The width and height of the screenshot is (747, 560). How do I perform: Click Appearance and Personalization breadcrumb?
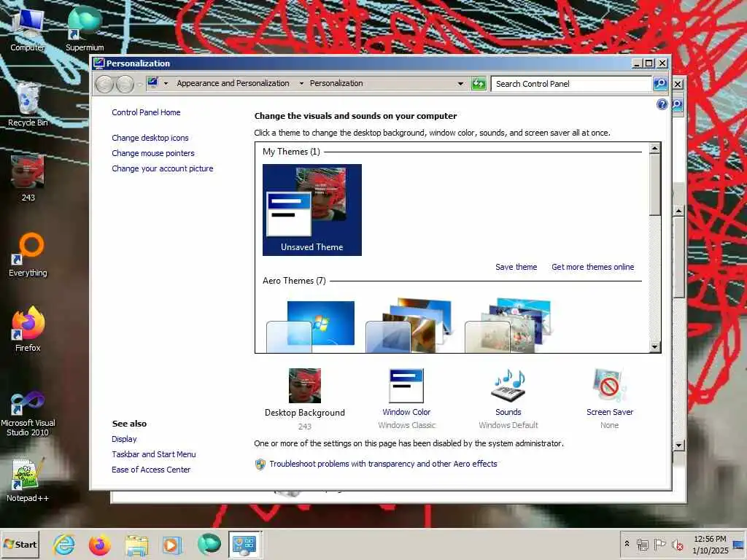click(x=233, y=83)
